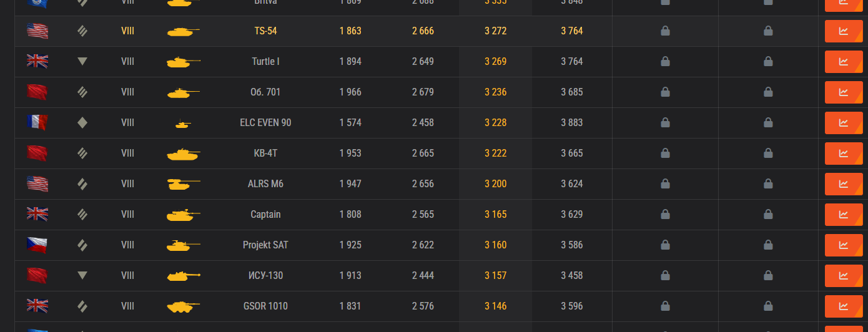This screenshot has height=332, width=868.
Task: Open the Captain tank link
Action: coord(265,214)
